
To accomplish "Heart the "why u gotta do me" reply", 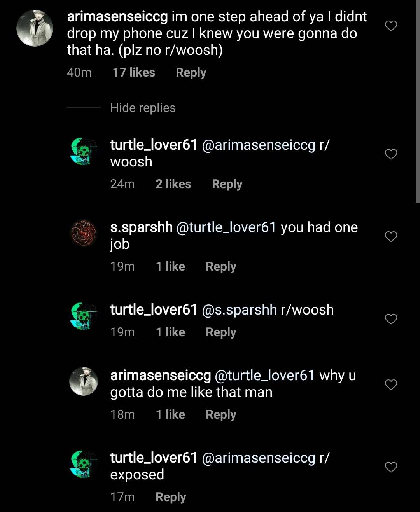I will pyautogui.click(x=391, y=384).
